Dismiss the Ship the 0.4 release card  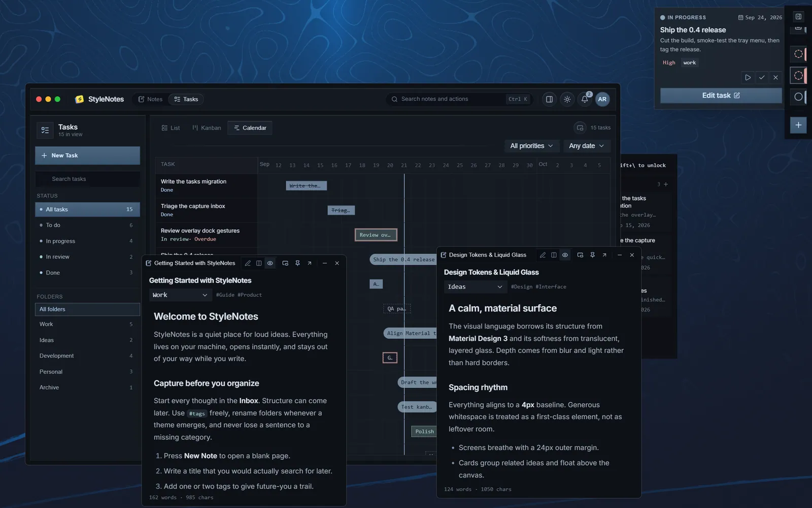[x=775, y=78]
